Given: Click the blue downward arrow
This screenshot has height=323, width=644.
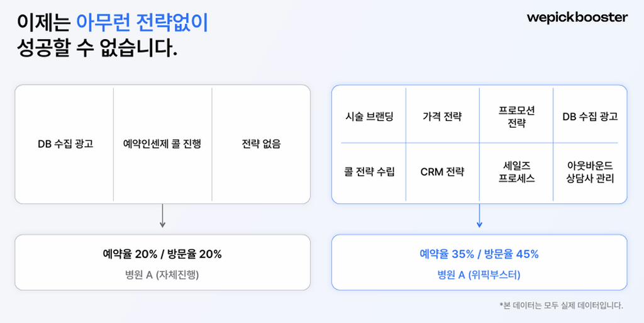Looking at the screenshot, I should tap(479, 215).
